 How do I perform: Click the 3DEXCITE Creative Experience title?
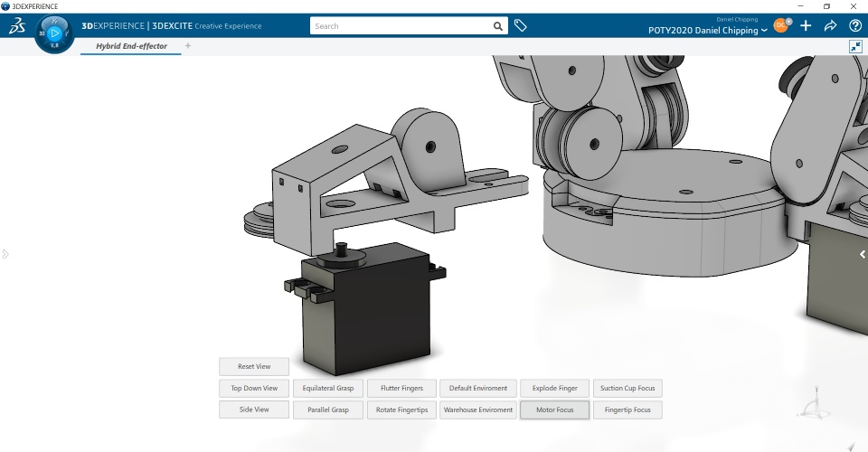point(206,26)
